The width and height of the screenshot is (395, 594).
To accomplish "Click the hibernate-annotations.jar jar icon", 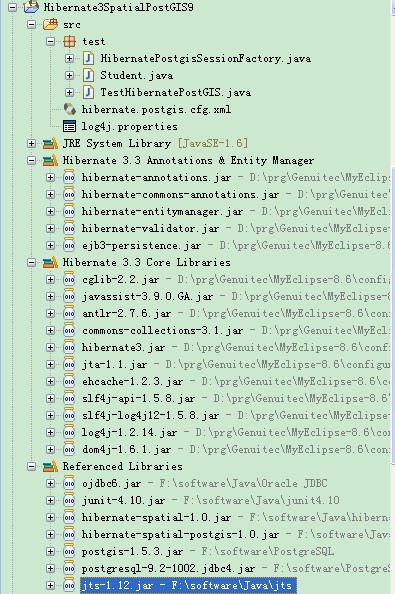I will coord(69,177).
